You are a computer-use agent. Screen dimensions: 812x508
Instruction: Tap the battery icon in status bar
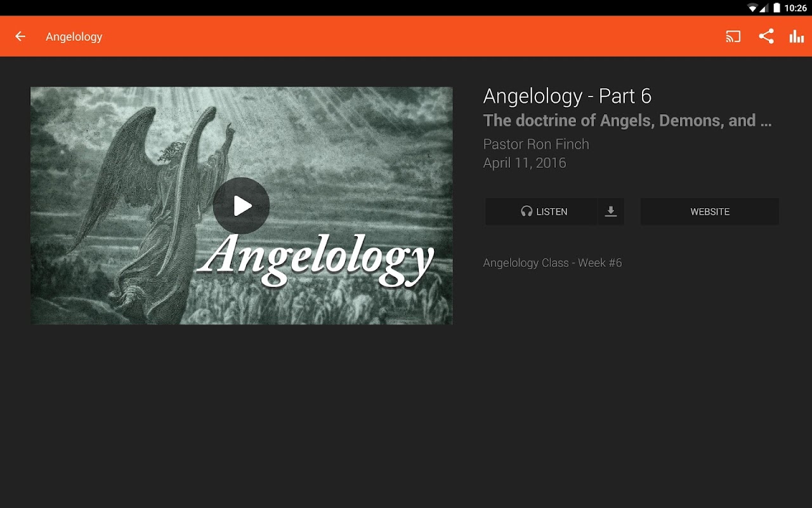point(777,8)
